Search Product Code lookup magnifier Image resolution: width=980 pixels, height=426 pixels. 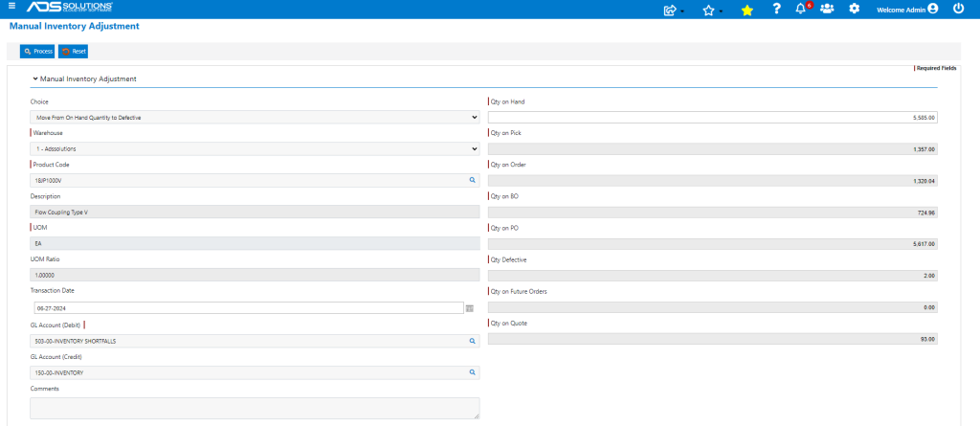click(473, 180)
